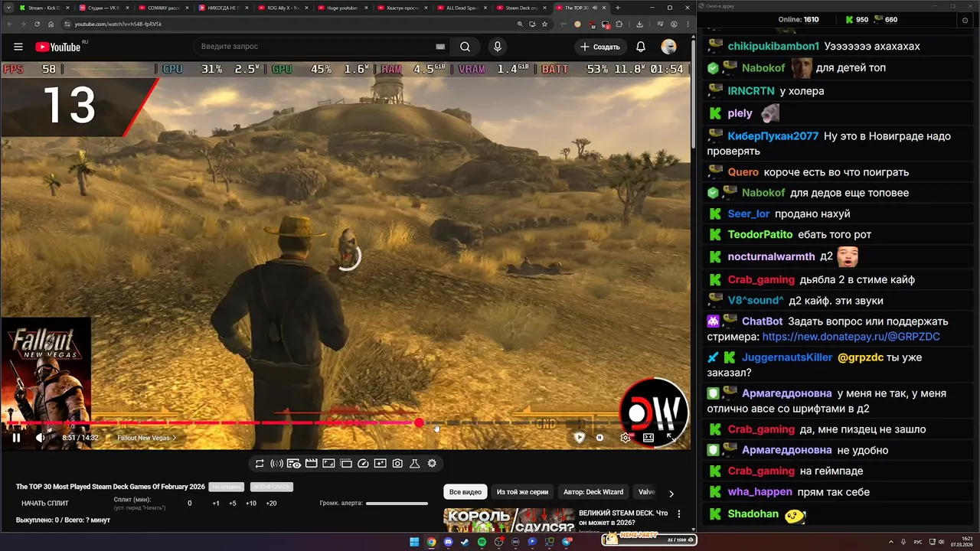Open the on-screen keyboard icon in the search box
This screenshot has height=551, width=980.
pos(440,47)
